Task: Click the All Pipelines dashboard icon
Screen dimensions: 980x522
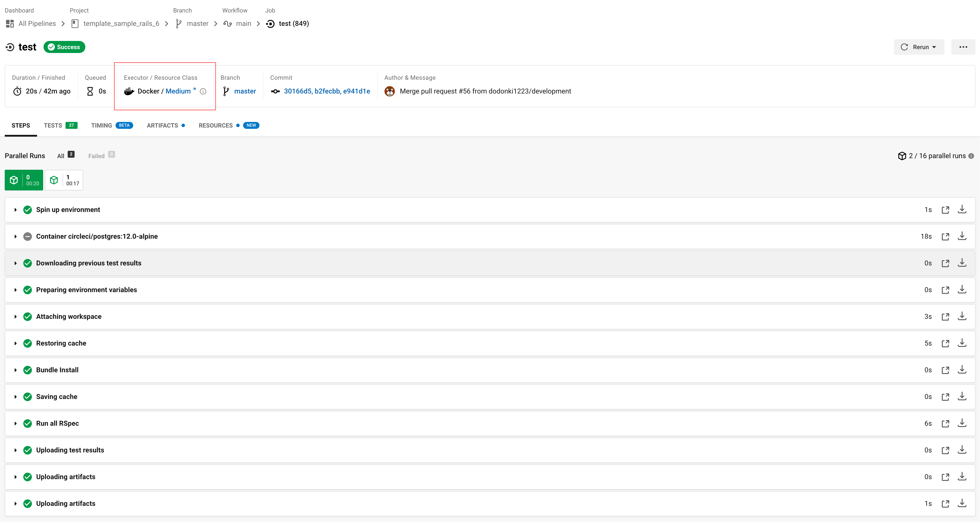Action: tap(10, 23)
